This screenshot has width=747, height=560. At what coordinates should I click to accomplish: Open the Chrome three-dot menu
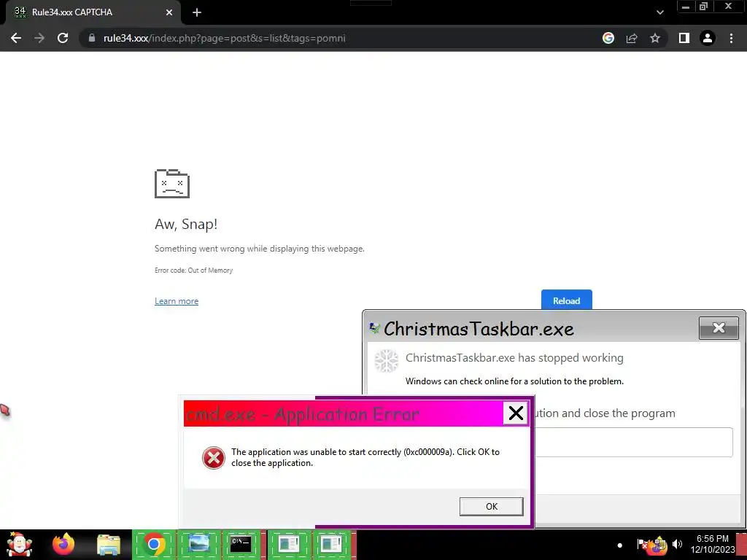tap(731, 38)
